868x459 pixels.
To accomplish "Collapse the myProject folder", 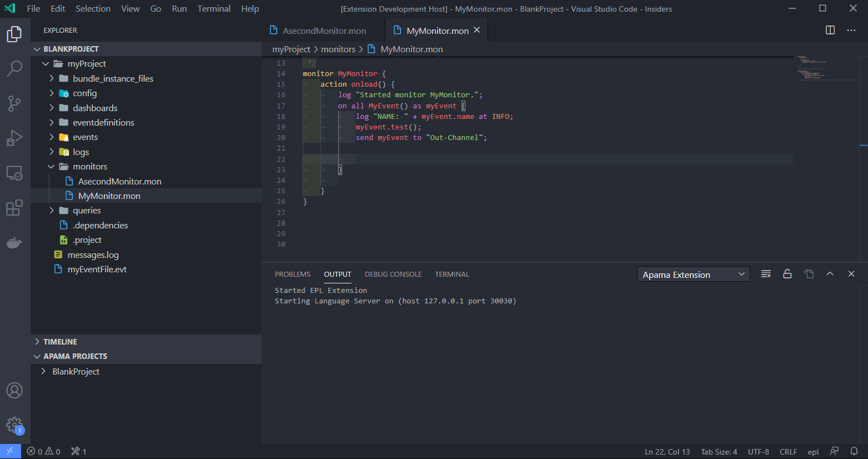I will [146, 64].
